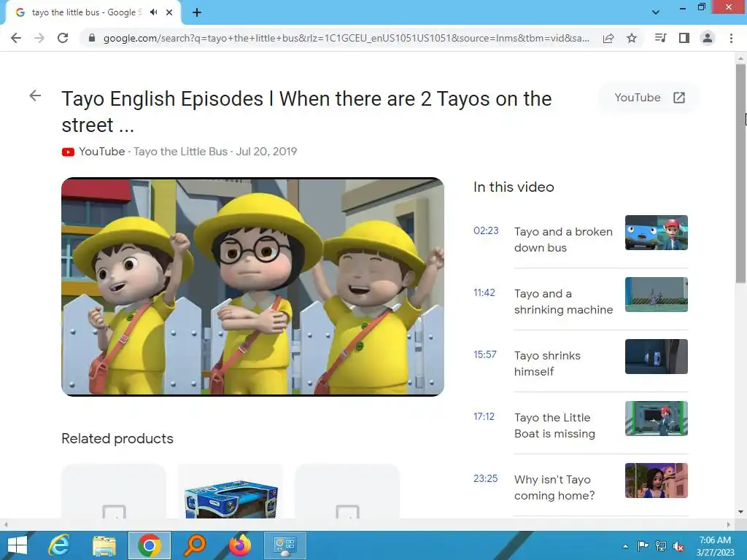Open the blue toy box related product
Viewport: 747px width, 560px height.
pyautogui.click(x=231, y=491)
